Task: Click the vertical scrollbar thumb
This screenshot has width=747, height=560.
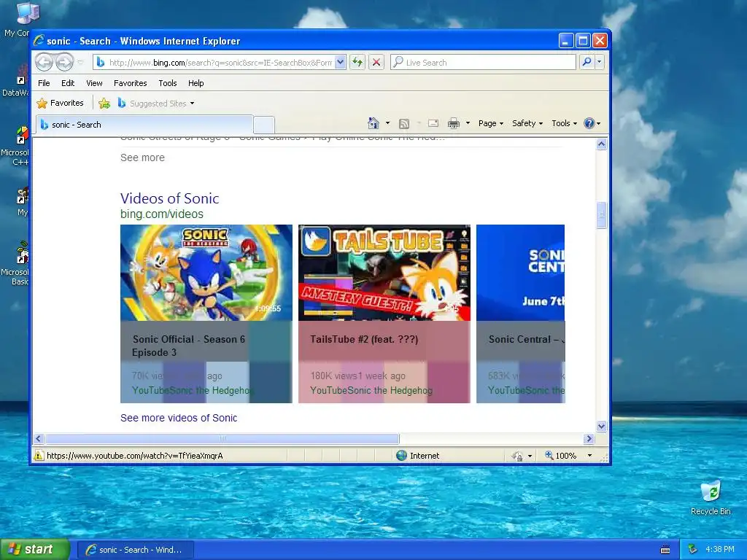Action: (601, 215)
